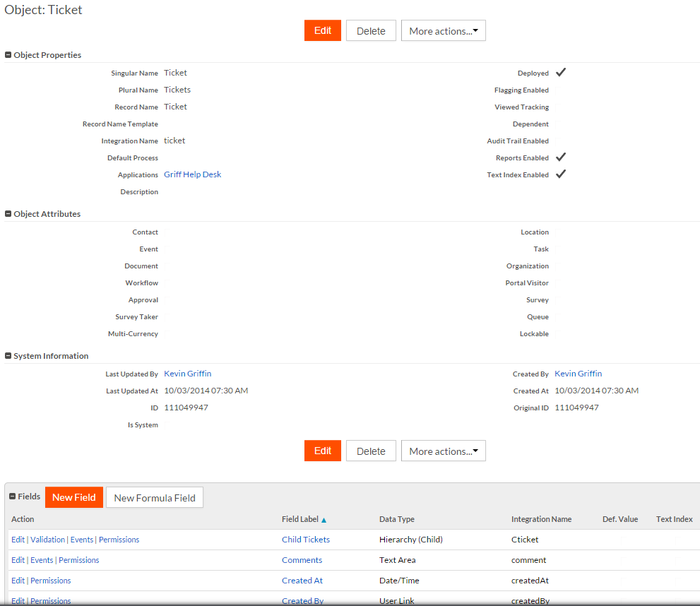This screenshot has width=700, height=606.
Task: Open Validation for Child Tickets field
Action: pyautogui.click(x=47, y=540)
